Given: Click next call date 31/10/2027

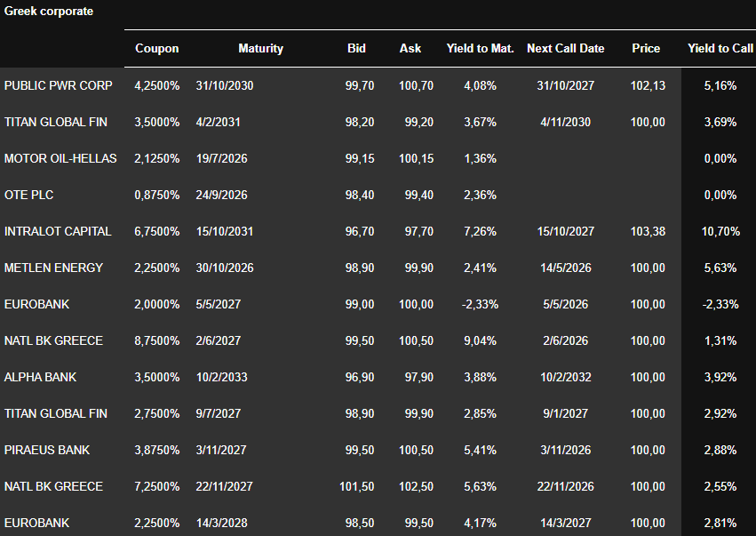Looking at the screenshot, I should click(566, 85).
